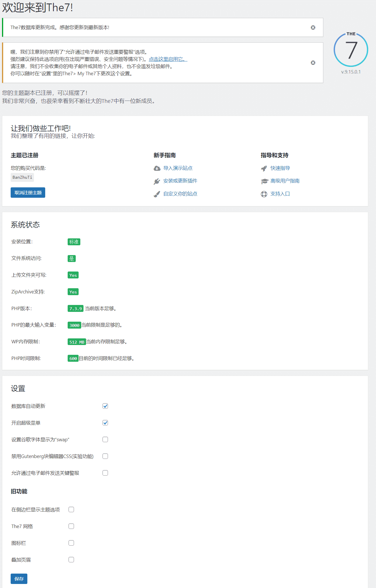
Task: Click the 7.3.9 PHP version badge
Action: pos(75,308)
